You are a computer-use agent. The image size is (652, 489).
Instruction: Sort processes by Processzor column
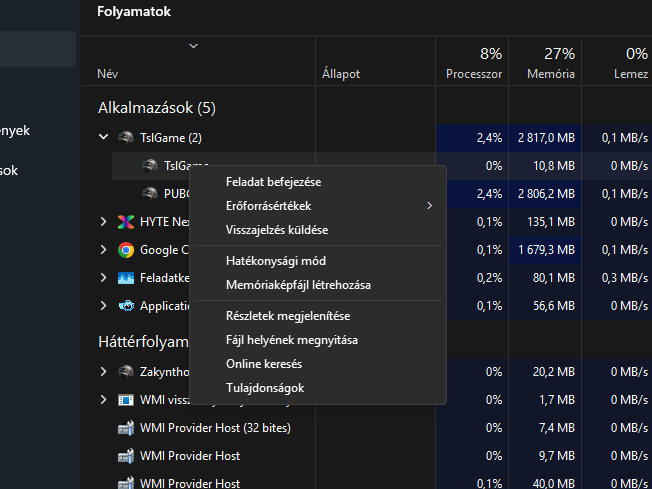(474, 63)
